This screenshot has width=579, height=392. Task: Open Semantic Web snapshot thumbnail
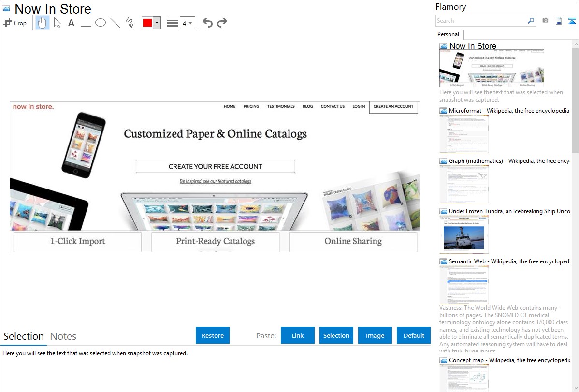[464, 285]
